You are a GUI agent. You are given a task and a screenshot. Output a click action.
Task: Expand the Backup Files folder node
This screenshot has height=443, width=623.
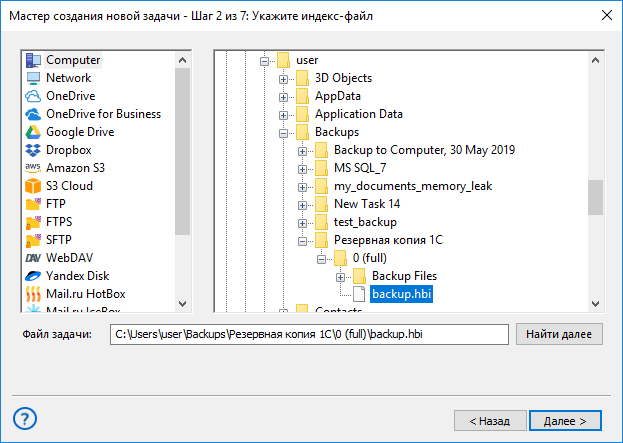click(x=341, y=277)
